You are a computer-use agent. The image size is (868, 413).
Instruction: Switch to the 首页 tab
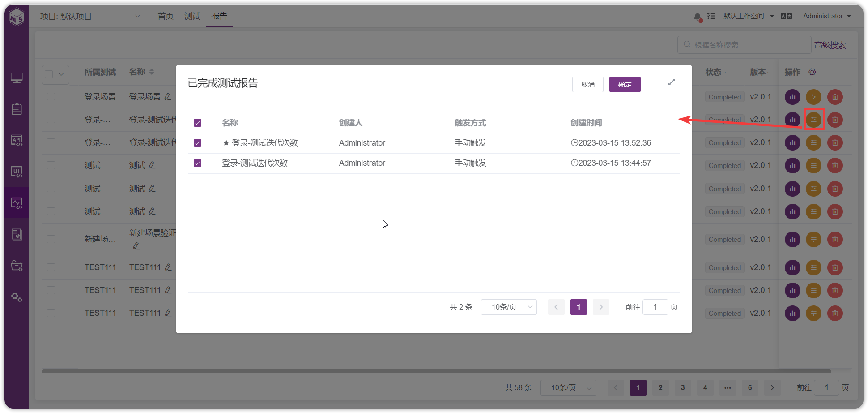[x=166, y=16]
